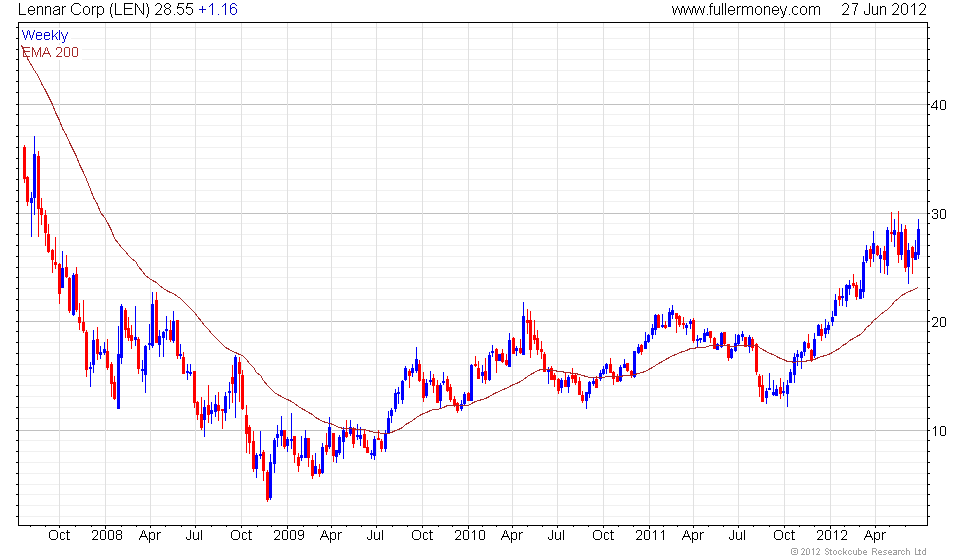Click the 2011 year label on axis

[651, 536]
